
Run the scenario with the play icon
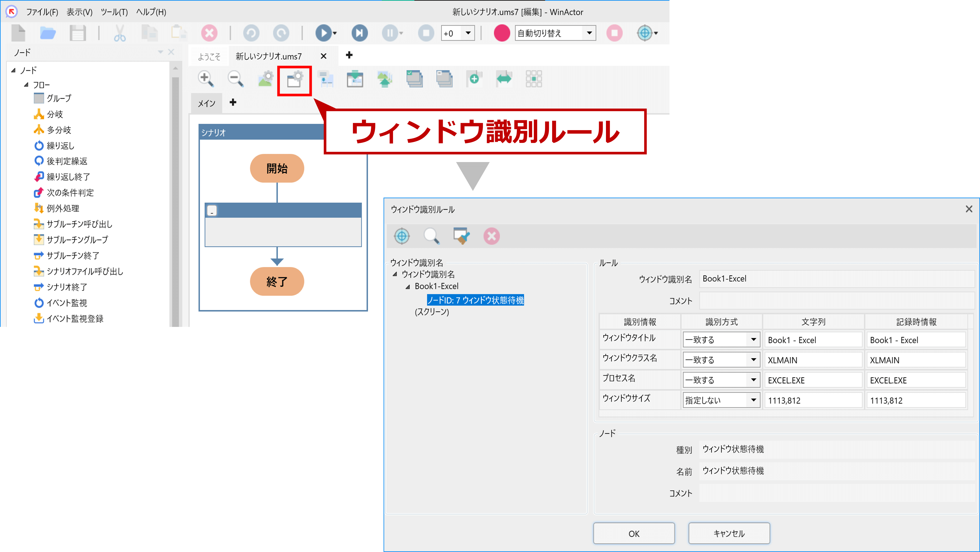pyautogui.click(x=323, y=33)
